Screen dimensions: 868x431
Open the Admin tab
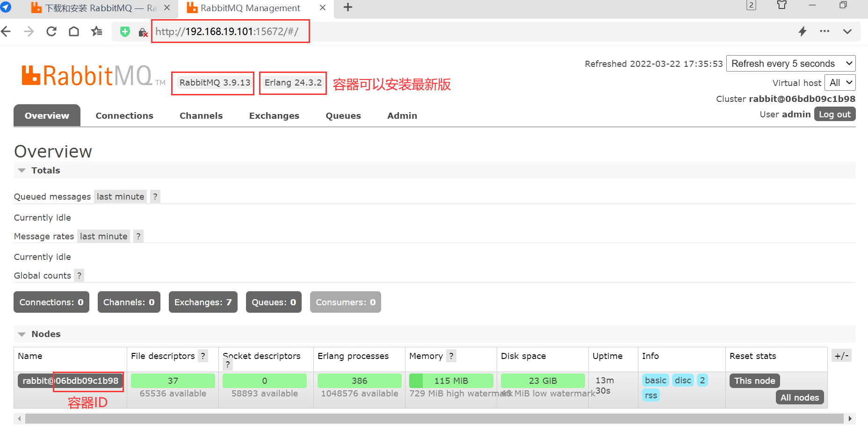tap(402, 115)
